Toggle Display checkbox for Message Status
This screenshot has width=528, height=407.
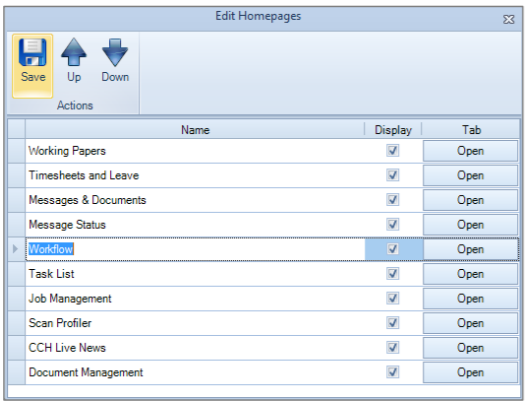[393, 224]
